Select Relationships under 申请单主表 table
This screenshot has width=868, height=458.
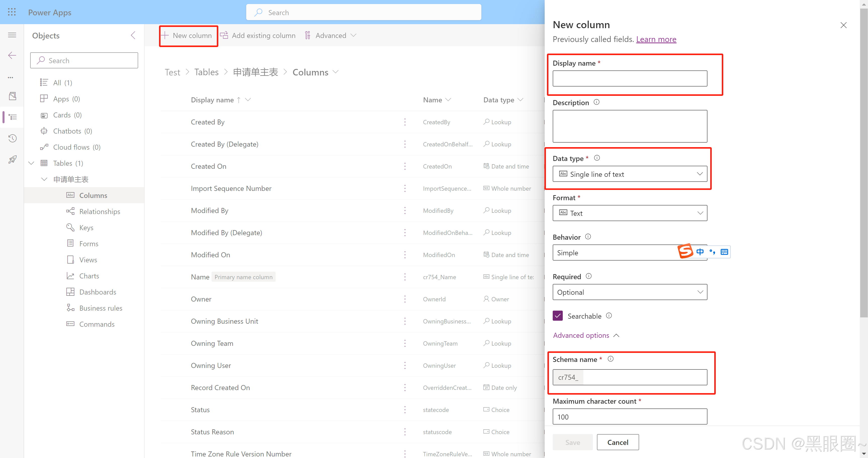pos(99,212)
